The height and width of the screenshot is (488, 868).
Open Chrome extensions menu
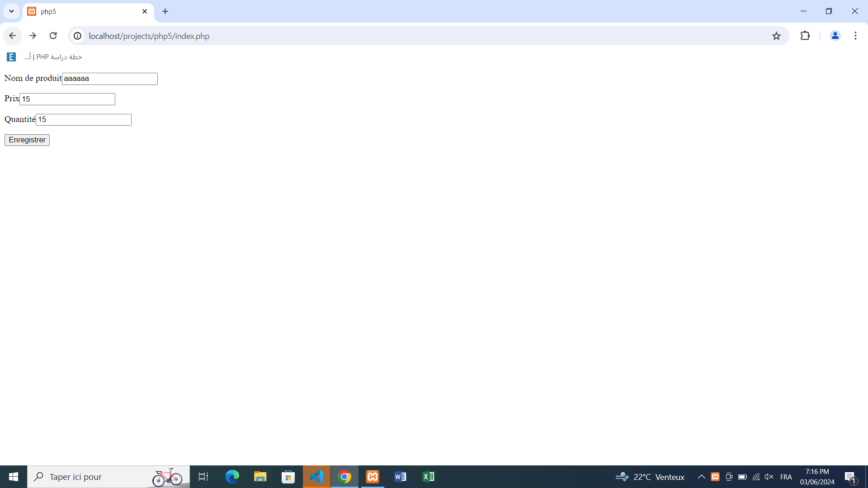coord(805,36)
